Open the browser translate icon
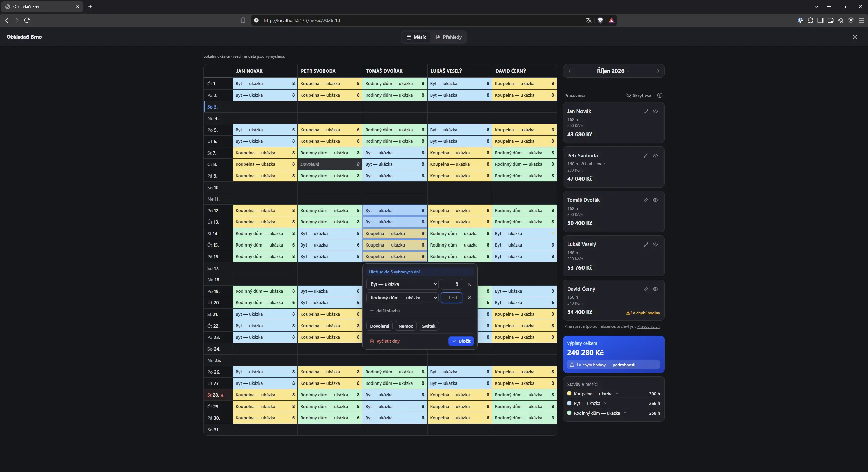 [588, 20]
